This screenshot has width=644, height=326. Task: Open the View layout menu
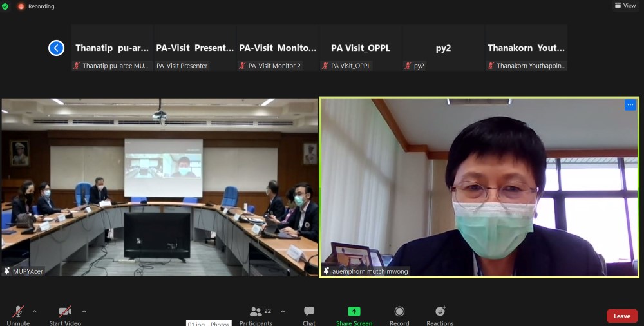(x=625, y=6)
